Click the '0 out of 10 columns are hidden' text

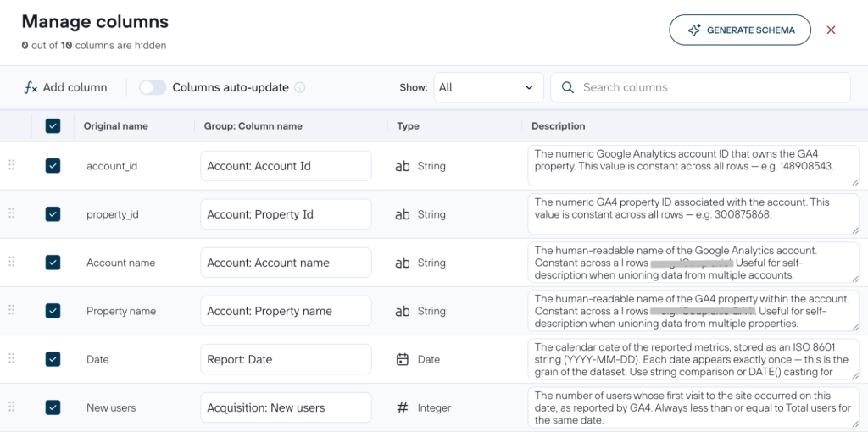click(x=94, y=46)
